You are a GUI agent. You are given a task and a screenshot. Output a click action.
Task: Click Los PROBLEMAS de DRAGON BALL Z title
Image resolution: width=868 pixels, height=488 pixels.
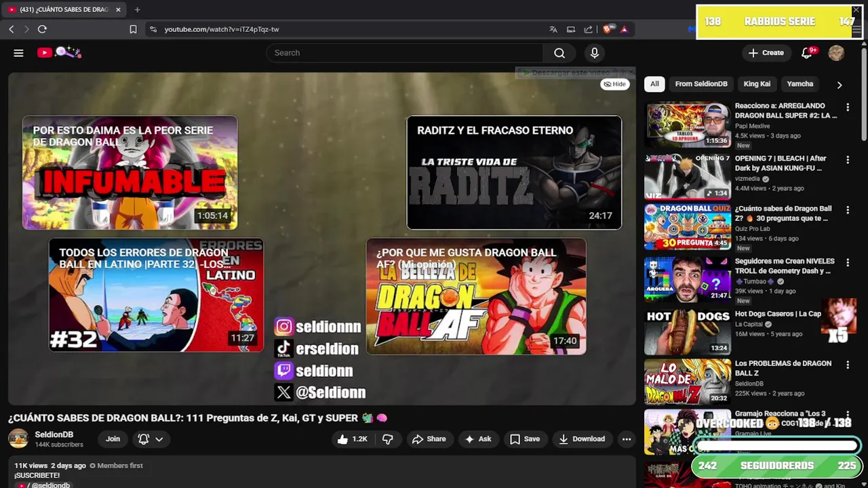coord(783,368)
